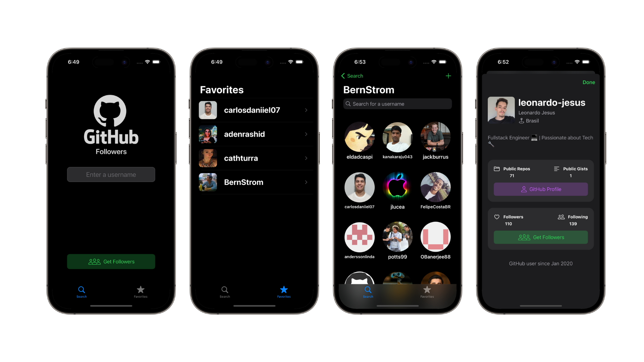
Task: Tap the public repos grid icon
Action: tap(497, 168)
